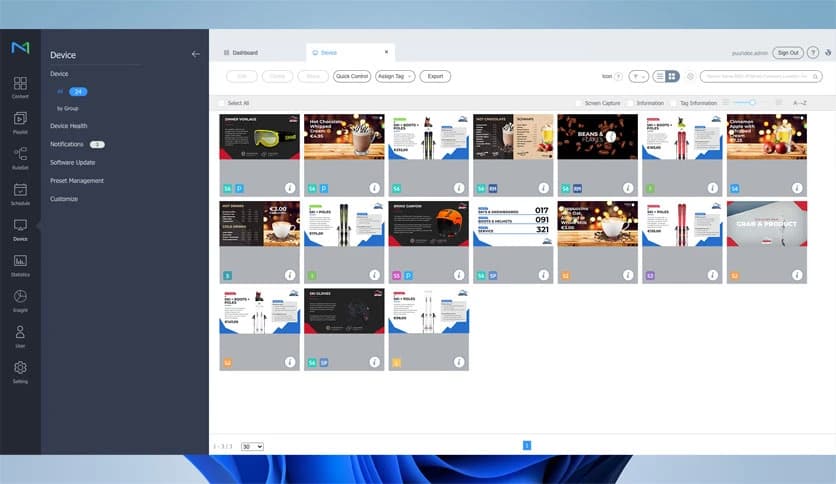Screen dimensions: 836x484
Task: Click the Icon legend help button
Action: tap(618, 76)
